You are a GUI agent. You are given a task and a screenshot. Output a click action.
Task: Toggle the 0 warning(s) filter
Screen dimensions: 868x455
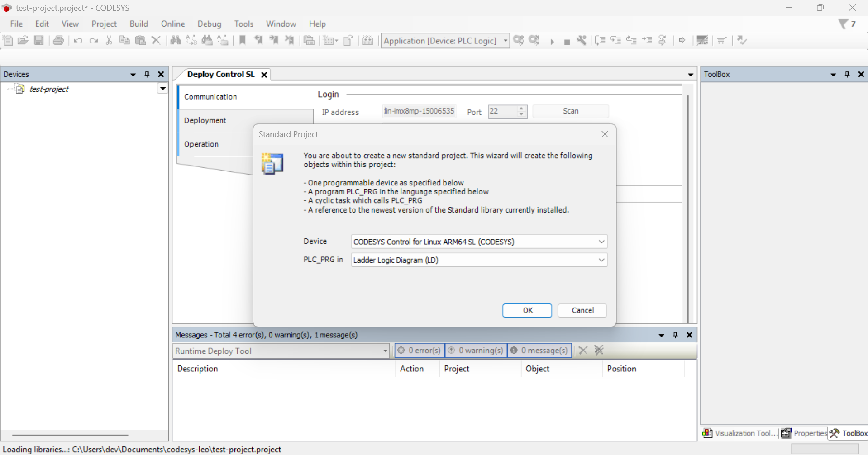[x=476, y=351]
